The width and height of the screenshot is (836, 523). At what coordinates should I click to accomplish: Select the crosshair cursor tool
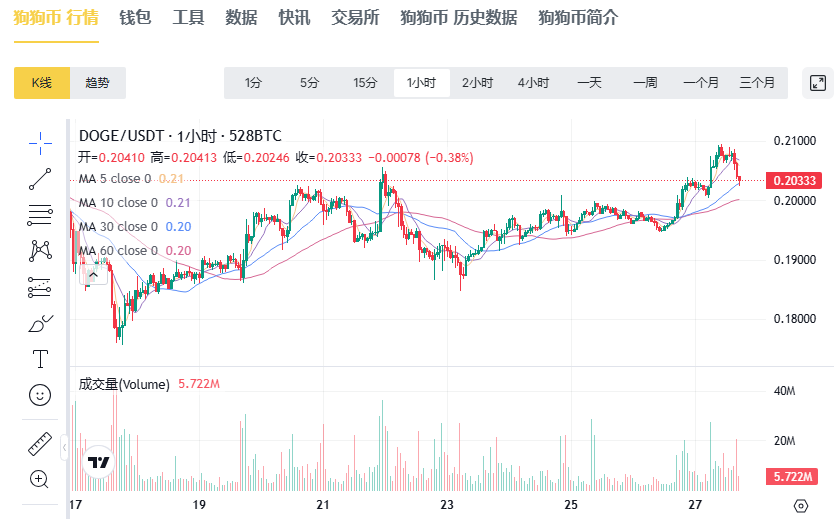point(40,143)
